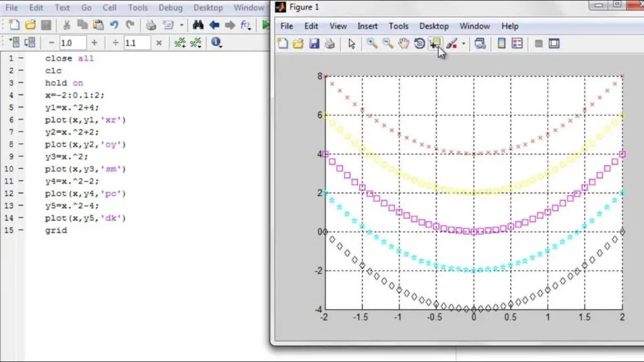Toggle the Pan hand tool

coord(404,43)
